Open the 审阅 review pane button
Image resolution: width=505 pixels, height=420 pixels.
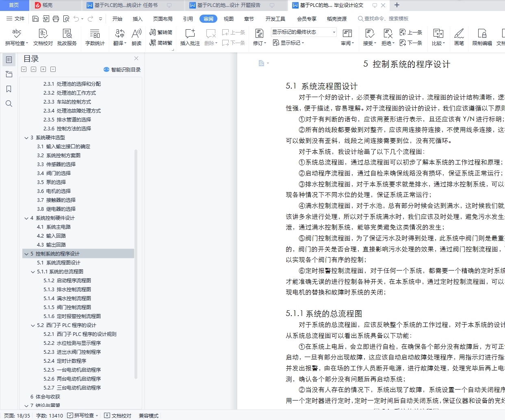[347, 37]
